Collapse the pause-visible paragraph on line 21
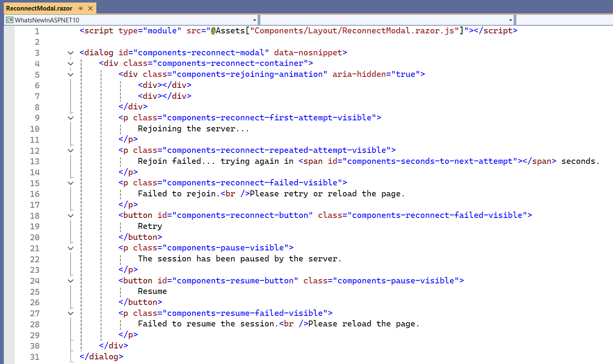This screenshot has width=613, height=364. (x=71, y=248)
